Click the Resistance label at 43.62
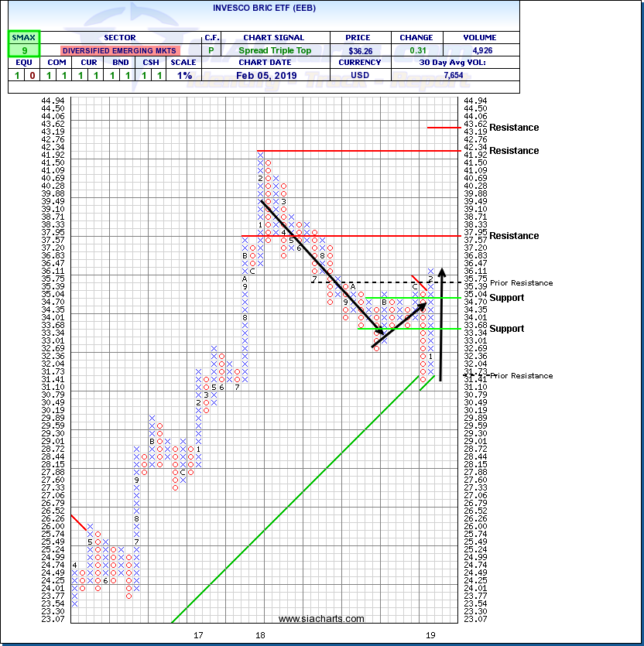The image size is (644, 646). tap(514, 128)
